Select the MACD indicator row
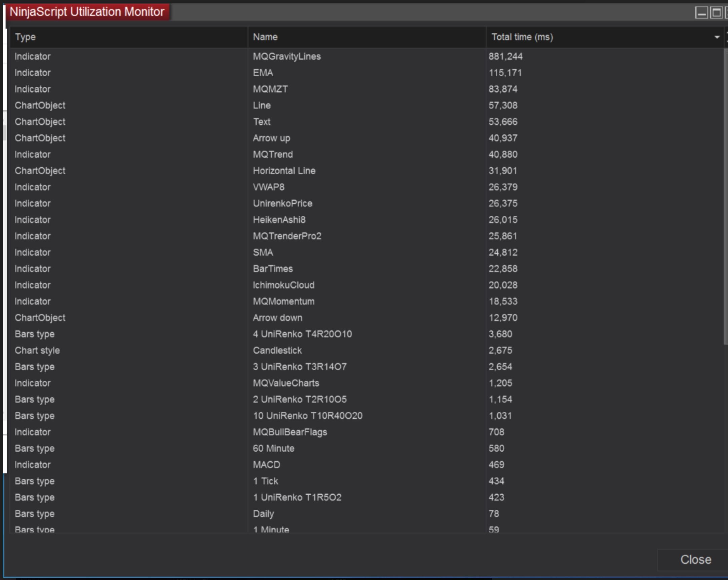 [x=266, y=465]
